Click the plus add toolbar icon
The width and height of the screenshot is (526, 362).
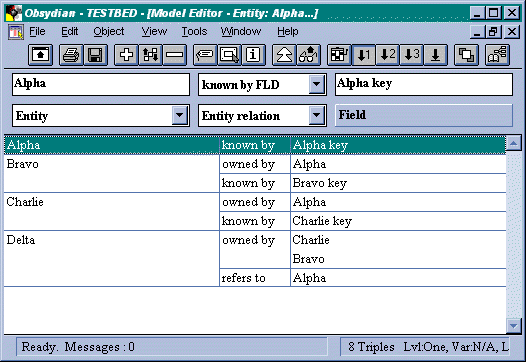126,55
